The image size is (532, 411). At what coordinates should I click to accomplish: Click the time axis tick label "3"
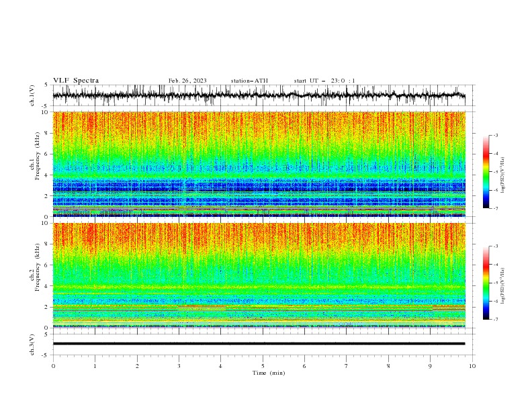click(179, 366)
